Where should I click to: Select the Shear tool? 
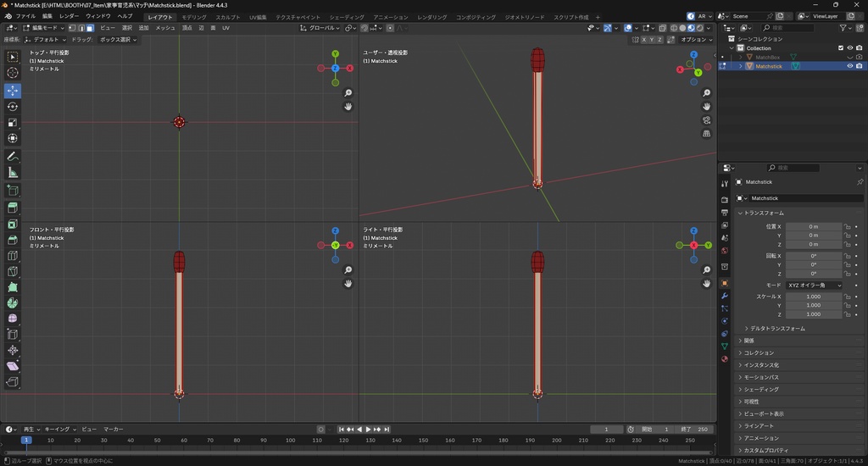[12, 366]
